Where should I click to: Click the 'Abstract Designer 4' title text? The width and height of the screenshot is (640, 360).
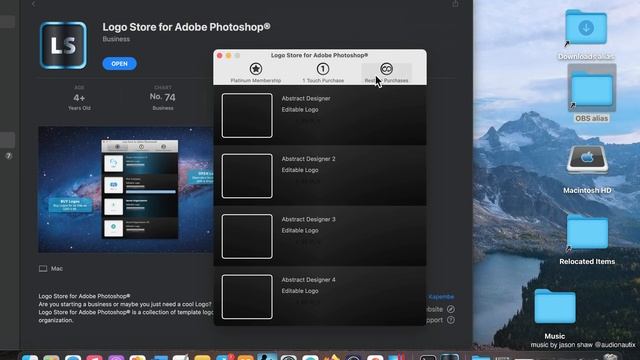point(308,280)
